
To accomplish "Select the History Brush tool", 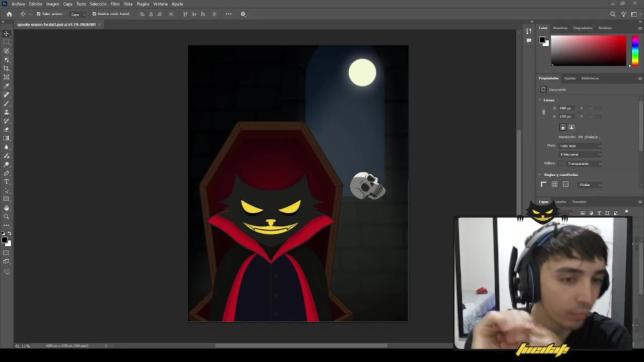I will click(x=7, y=121).
